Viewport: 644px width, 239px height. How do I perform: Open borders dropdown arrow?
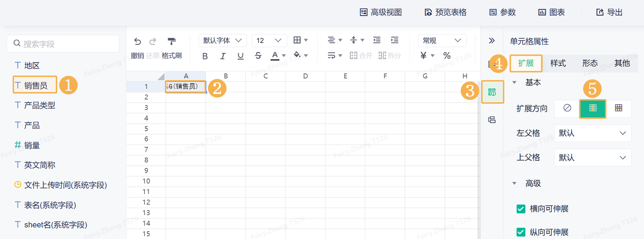pos(306,40)
